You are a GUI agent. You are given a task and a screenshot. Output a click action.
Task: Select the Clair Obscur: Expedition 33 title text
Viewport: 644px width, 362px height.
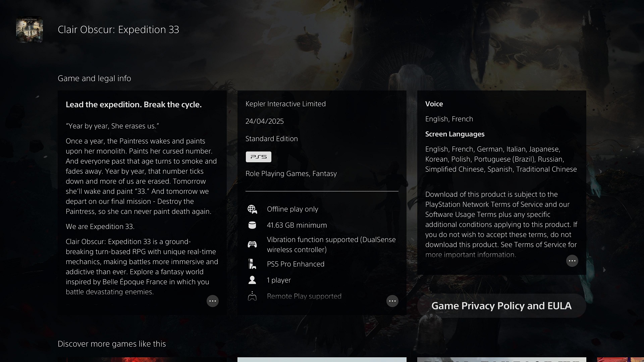pos(118,29)
